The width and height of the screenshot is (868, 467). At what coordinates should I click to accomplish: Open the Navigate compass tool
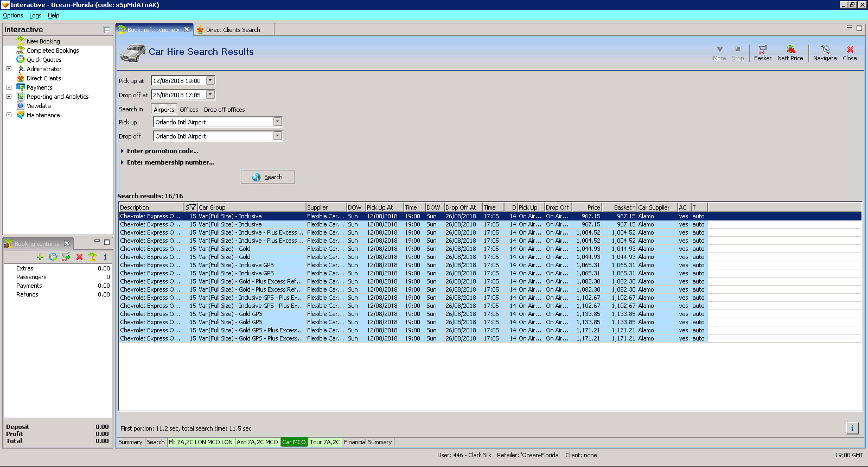pyautogui.click(x=825, y=52)
